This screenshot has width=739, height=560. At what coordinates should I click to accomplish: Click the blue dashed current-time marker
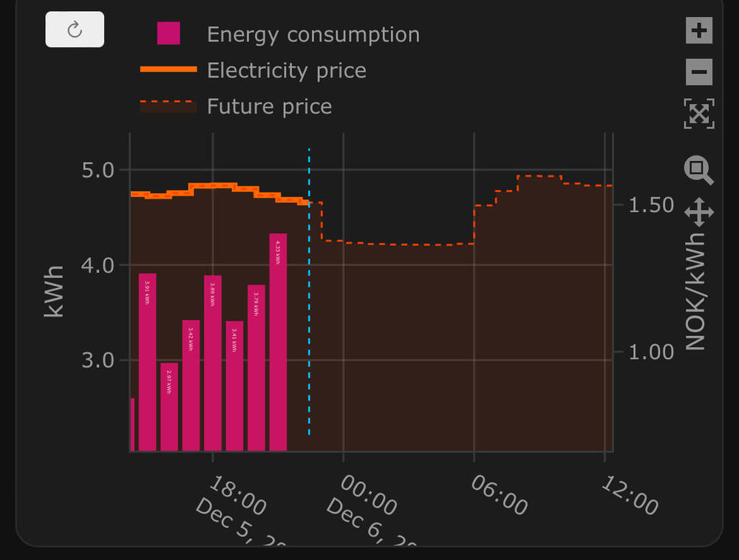pos(309,296)
